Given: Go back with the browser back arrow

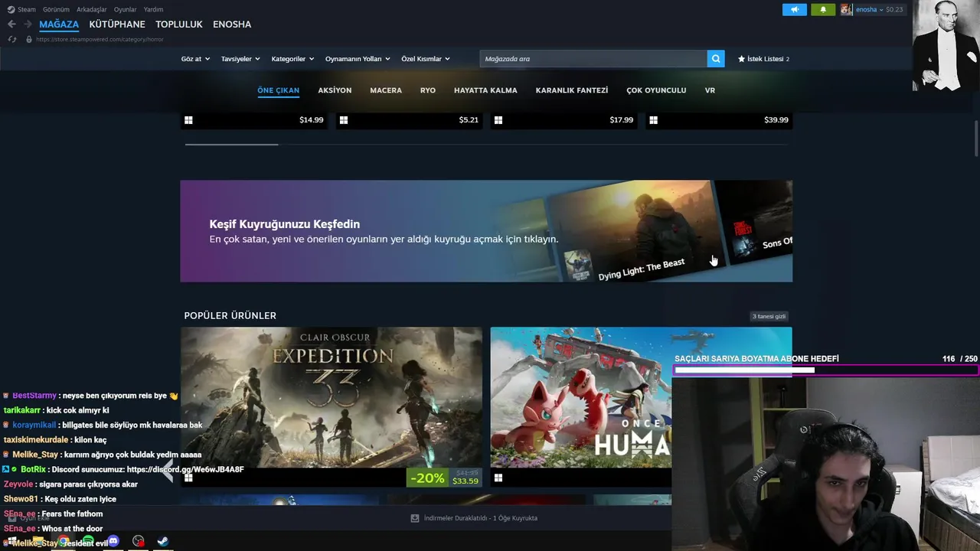Looking at the screenshot, I should pos(11,24).
